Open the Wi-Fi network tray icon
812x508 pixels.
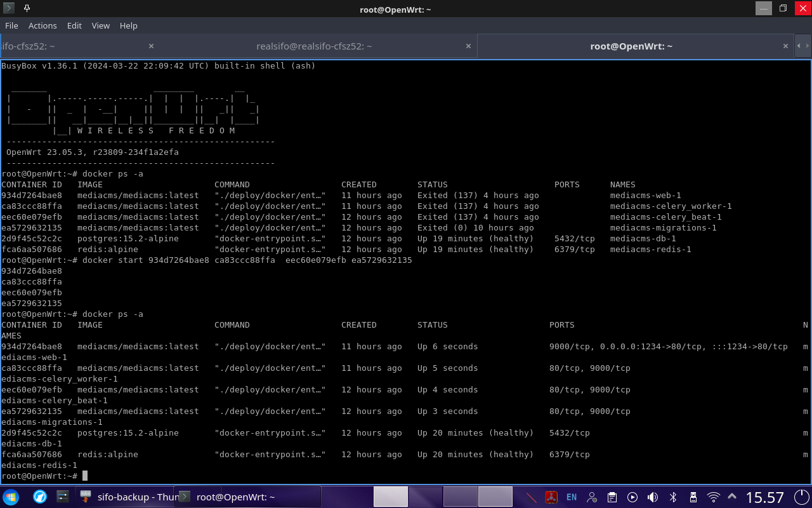click(714, 497)
